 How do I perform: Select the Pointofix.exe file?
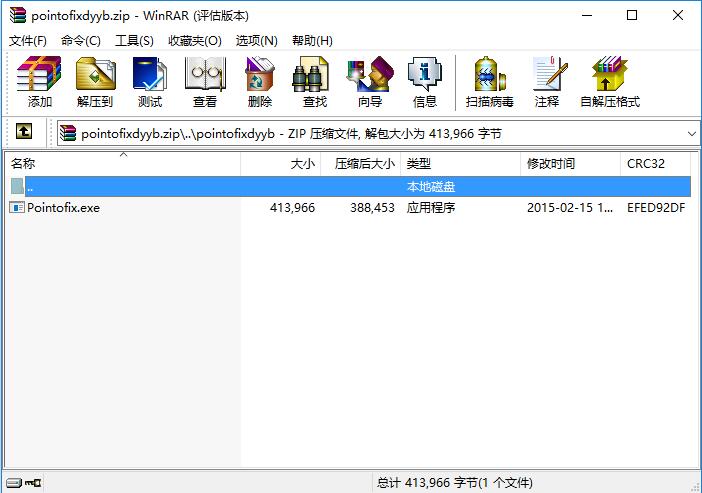(x=63, y=208)
